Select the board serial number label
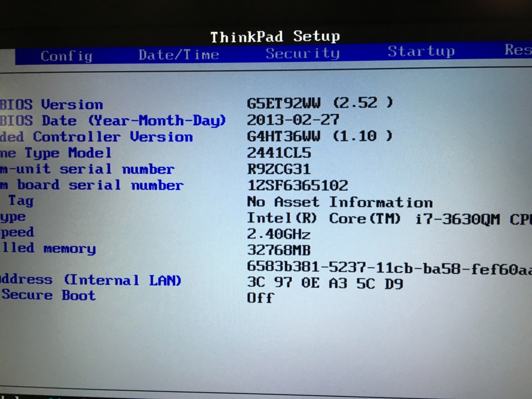This screenshot has width=532, height=399. (91, 185)
